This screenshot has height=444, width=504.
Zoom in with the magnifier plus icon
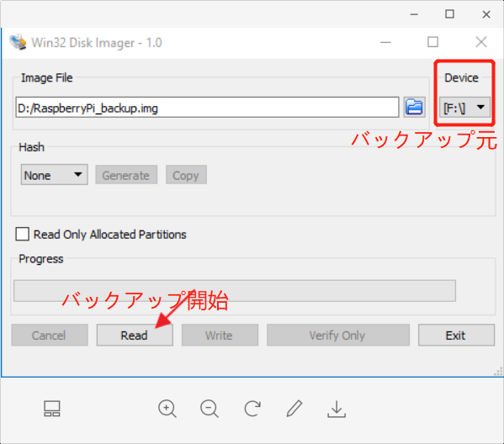coord(167,409)
